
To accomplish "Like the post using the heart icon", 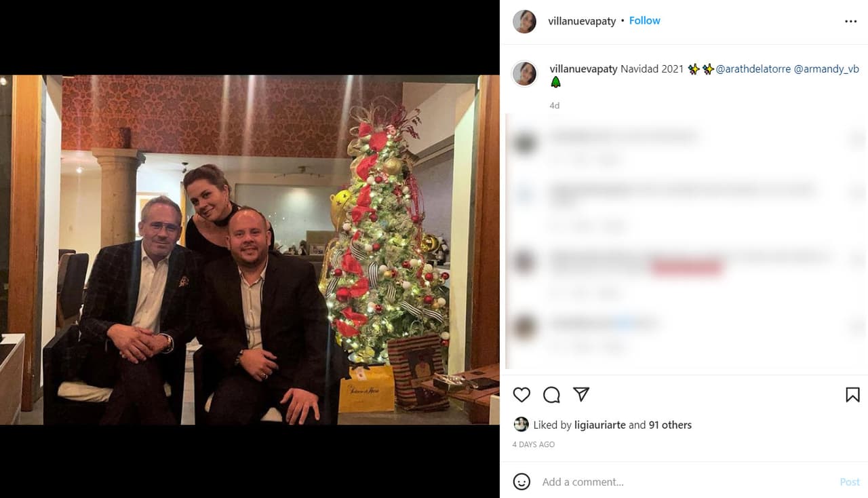I will coord(521,394).
